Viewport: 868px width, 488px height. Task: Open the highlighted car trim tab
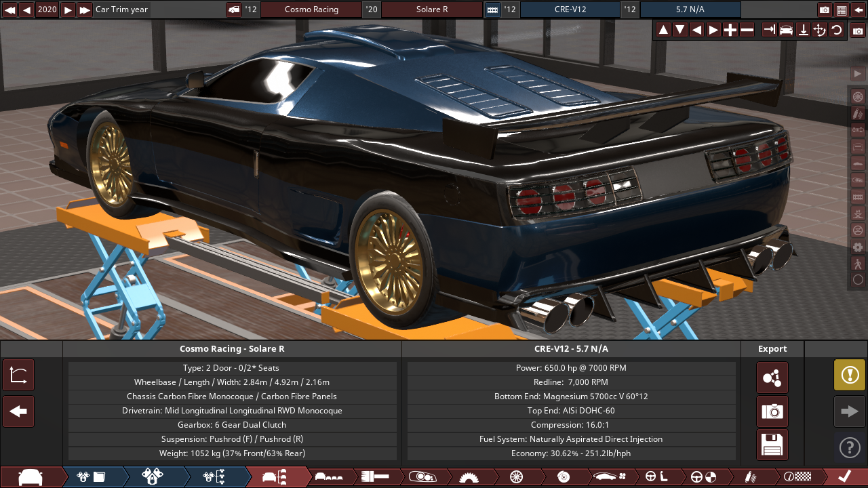coord(276,476)
